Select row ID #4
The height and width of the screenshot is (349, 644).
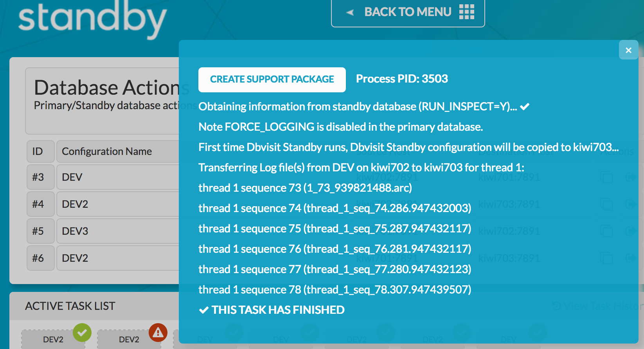(x=41, y=204)
